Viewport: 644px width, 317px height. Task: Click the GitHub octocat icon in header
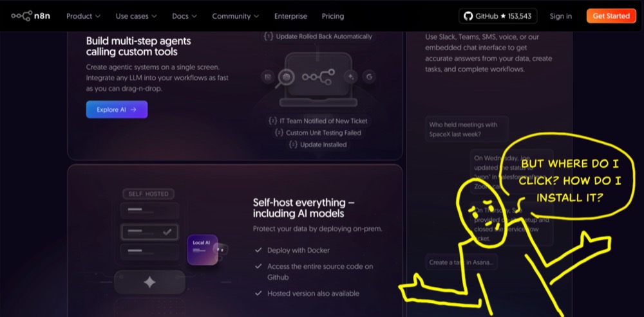(x=469, y=16)
